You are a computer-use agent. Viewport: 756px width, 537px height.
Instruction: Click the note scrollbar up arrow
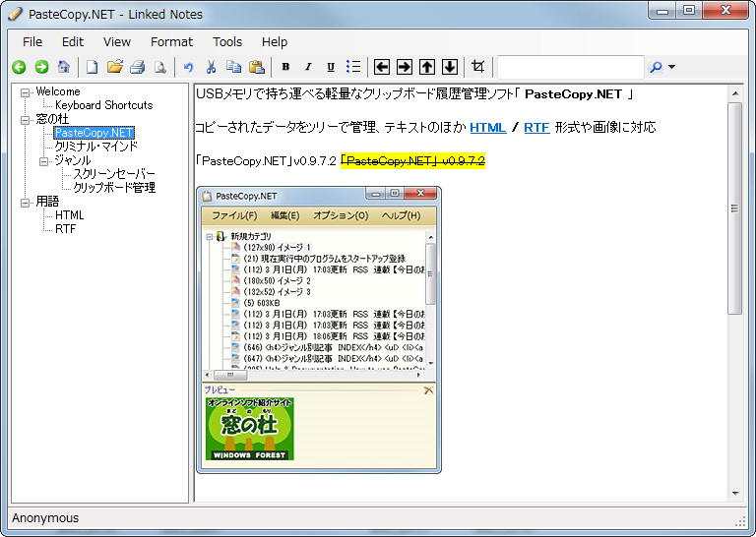[734, 93]
